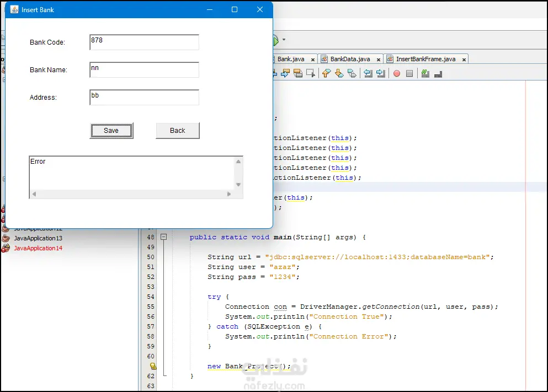
Task: Click line number 62 in gutter
Action: pos(151,376)
